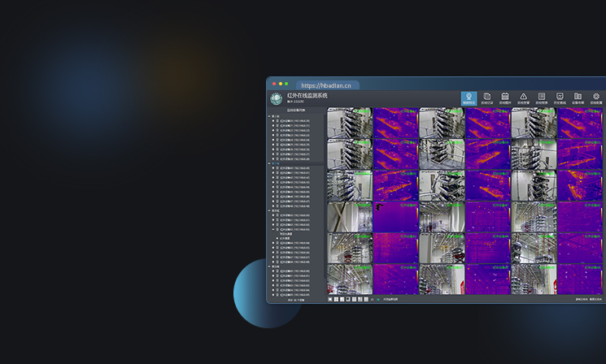Select the hbadian.cn browser tab
The height and width of the screenshot is (364, 606).
(325, 84)
